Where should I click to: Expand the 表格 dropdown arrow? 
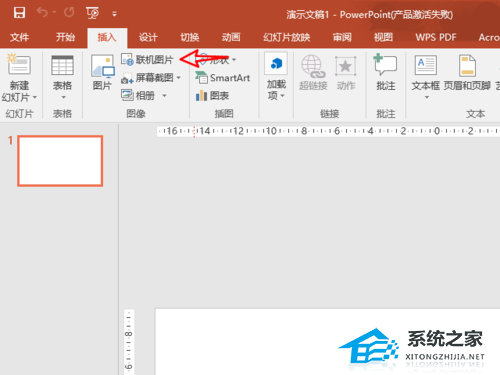pos(63,97)
